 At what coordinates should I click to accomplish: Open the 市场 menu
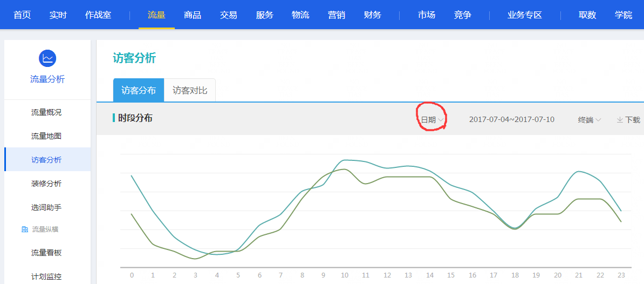[427, 15]
